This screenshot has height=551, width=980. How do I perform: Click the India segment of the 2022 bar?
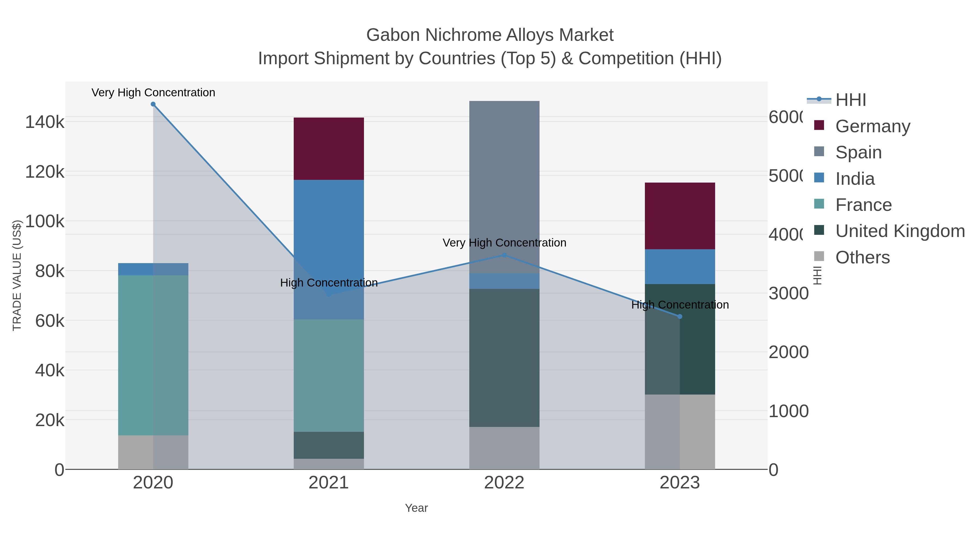click(504, 281)
